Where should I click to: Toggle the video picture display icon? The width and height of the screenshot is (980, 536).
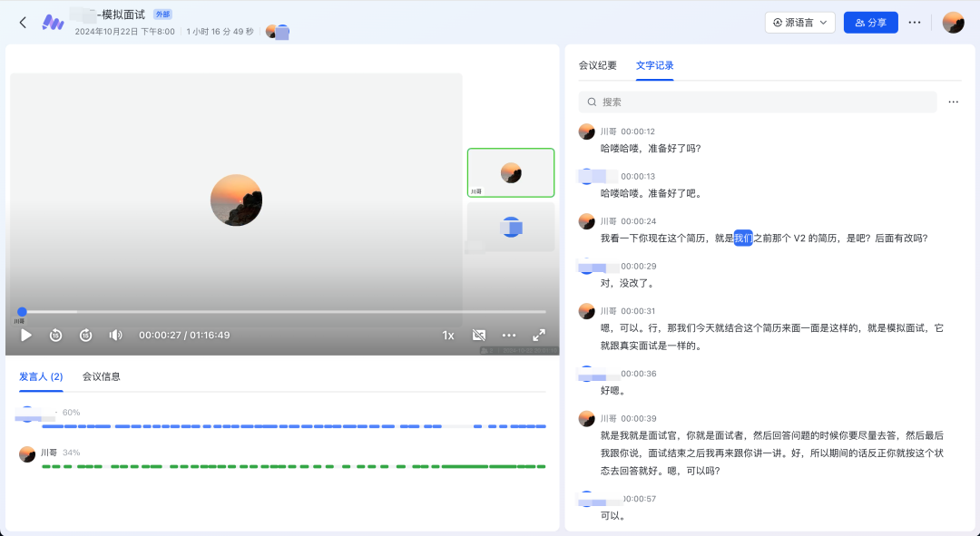(x=479, y=336)
